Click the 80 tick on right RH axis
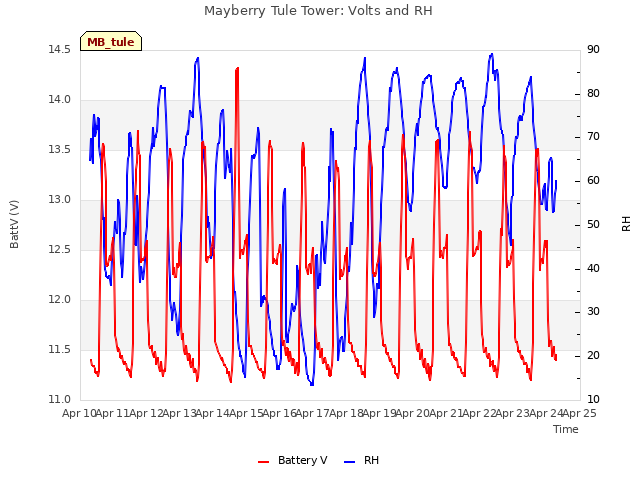This screenshot has width=640, height=480. (x=593, y=93)
